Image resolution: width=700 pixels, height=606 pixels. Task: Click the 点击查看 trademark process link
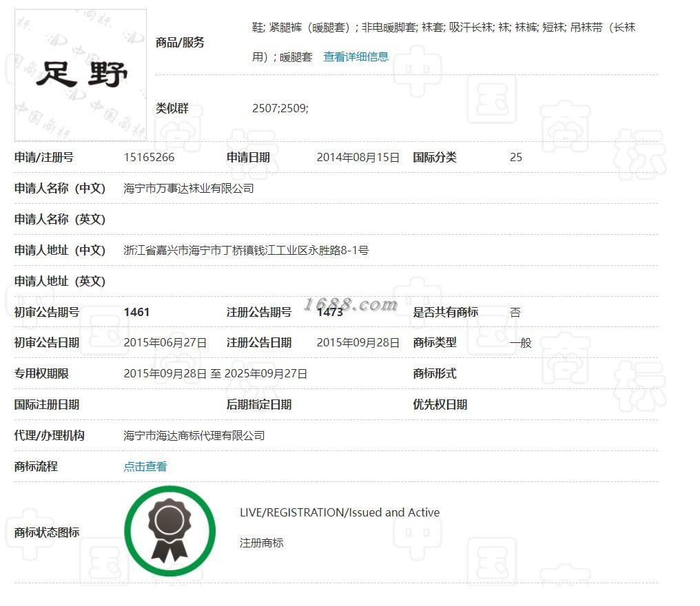pyautogui.click(x=145, y=467)
